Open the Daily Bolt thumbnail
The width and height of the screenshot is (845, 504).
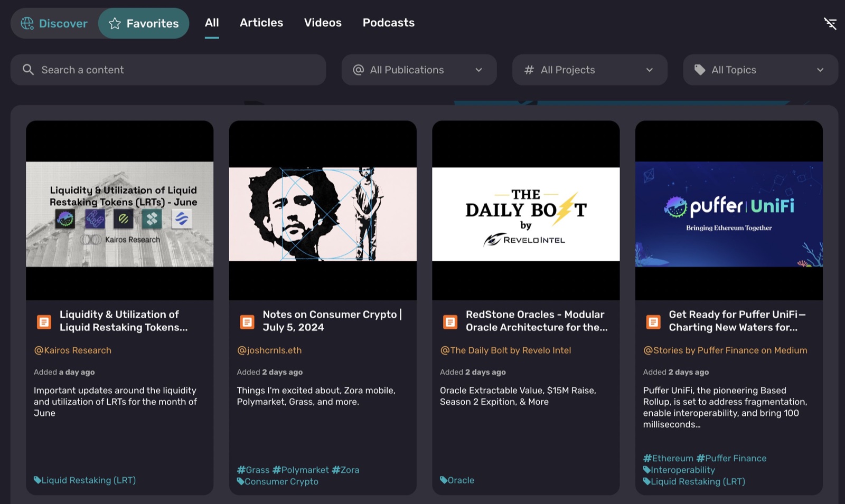pos(526,210)
